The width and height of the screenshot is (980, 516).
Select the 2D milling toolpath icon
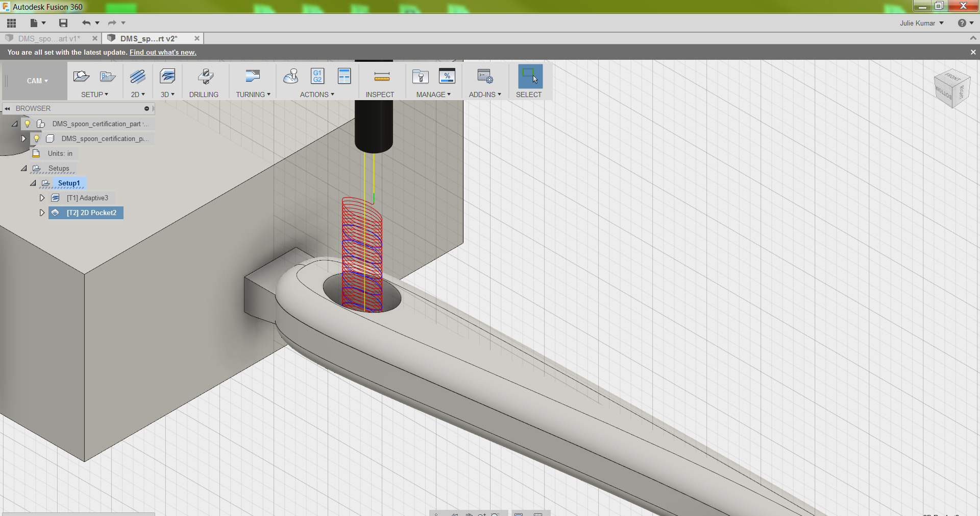(x=138, y=77)
